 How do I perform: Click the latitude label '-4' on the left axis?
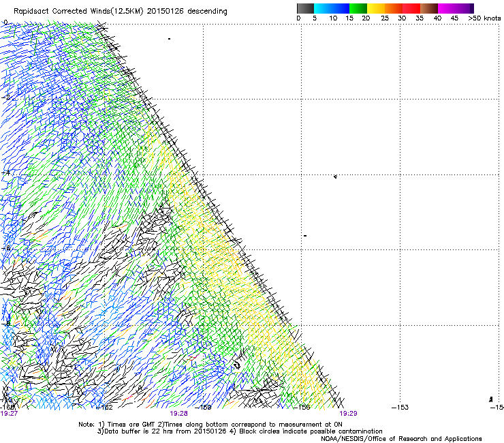pyautogui.click(x=5, y=172)
